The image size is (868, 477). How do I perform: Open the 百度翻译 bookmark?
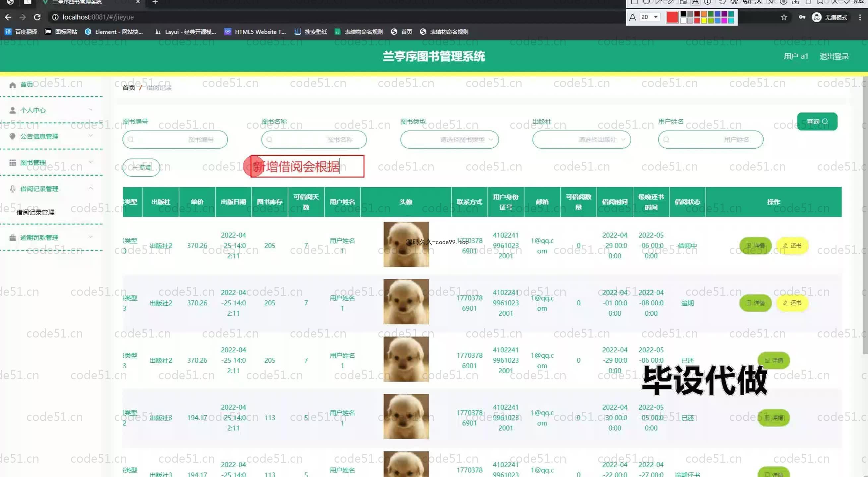(x=21, y=32)
